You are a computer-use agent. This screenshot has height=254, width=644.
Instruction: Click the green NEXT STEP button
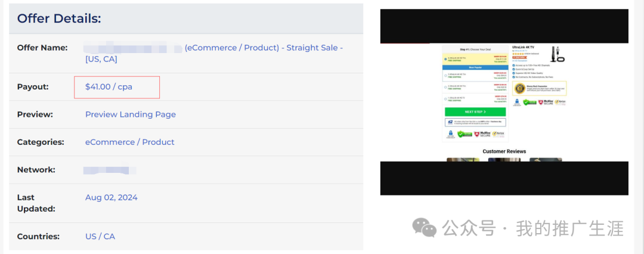pyautogui.click(x=475, y=111)
